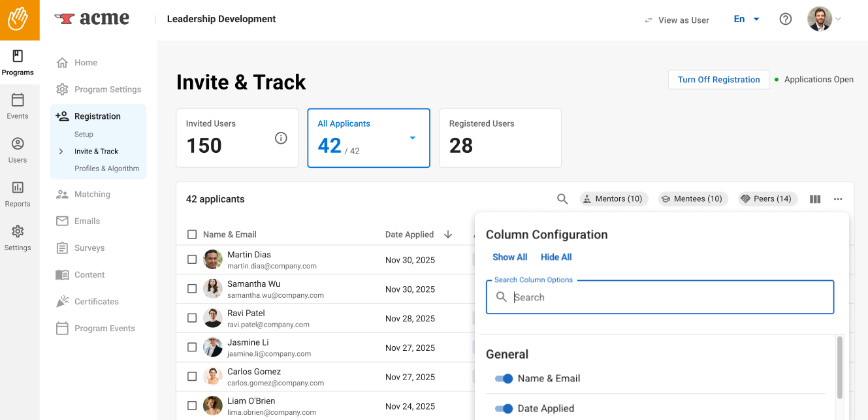Check the select-all checkbox in table header
Image resolution: width=868 pixels, height=420 pixels.
click(x=192, y=234)
